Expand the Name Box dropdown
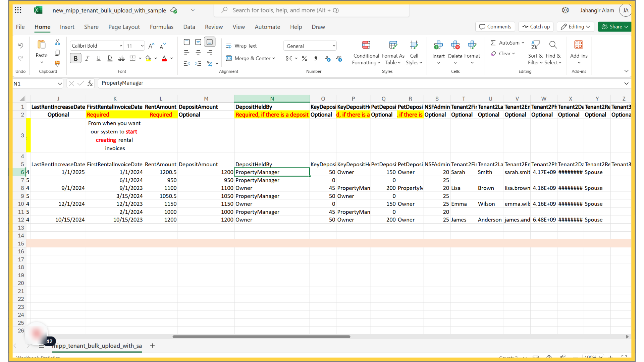This screenshot has height=362, width=644. point(60,83)
